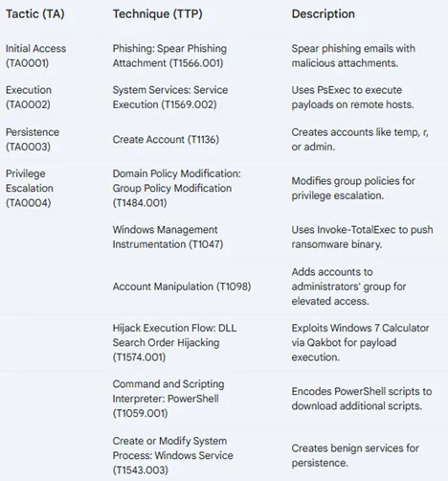Click the PsExec remote hosts description
Screen dimensions: 448x481
pyautogui.click(x=352, y=98)
